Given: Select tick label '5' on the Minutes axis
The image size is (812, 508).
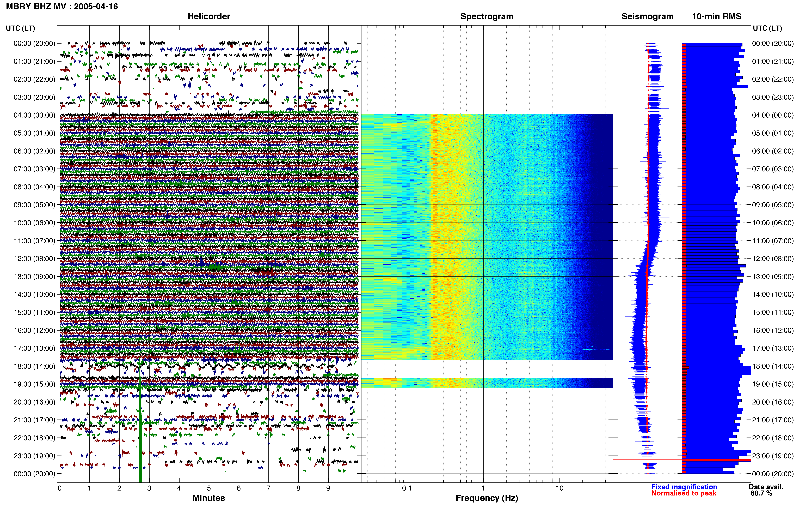Looking at the screenshot, I should point(209,488).
